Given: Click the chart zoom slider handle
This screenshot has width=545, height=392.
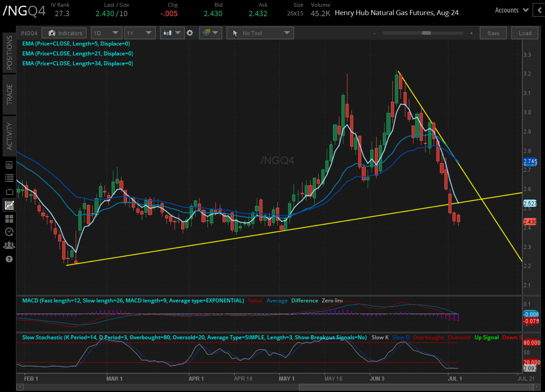Looking at the screenshot, I should pos(426,33).
